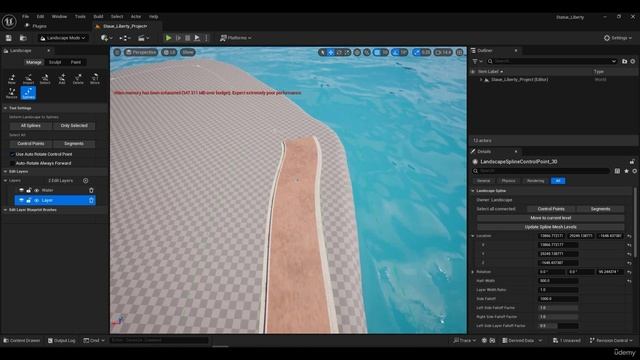Open the Landscape Mode dropdown

coord(63,38)
